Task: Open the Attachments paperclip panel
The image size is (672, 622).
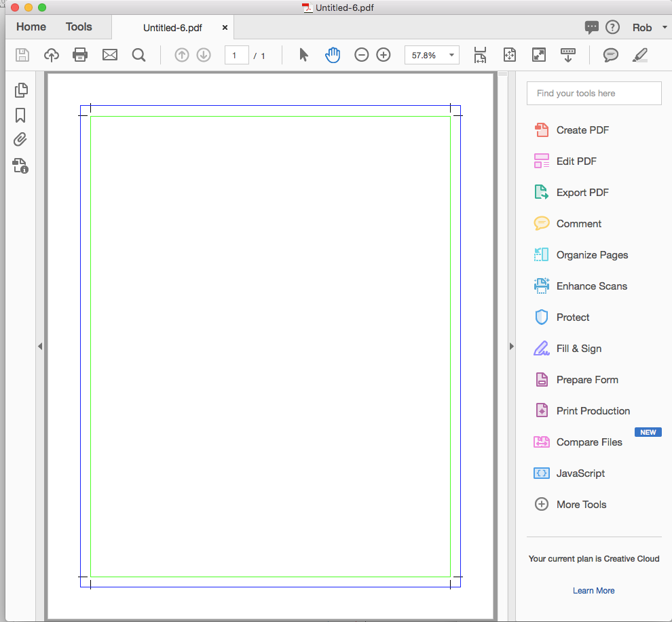Action: 20,140
